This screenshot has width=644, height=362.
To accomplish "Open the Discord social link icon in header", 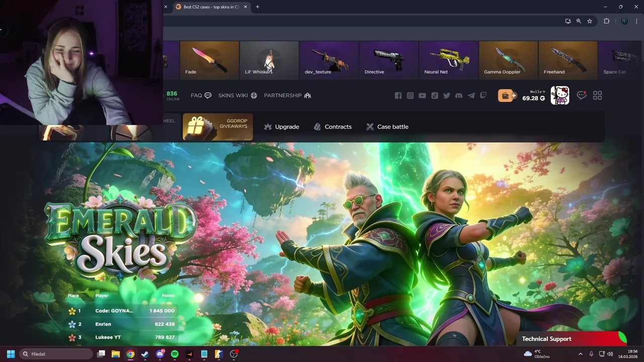I will (x=459, y=96).
